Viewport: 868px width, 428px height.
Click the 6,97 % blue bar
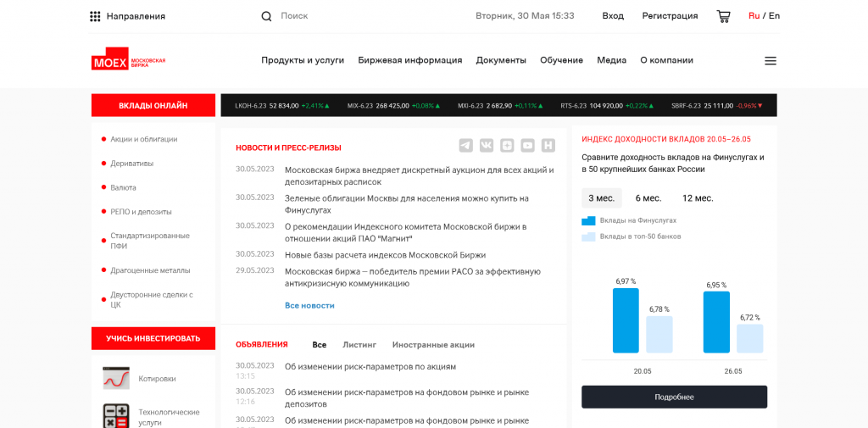pyautogui.click(x=626, y=320)
